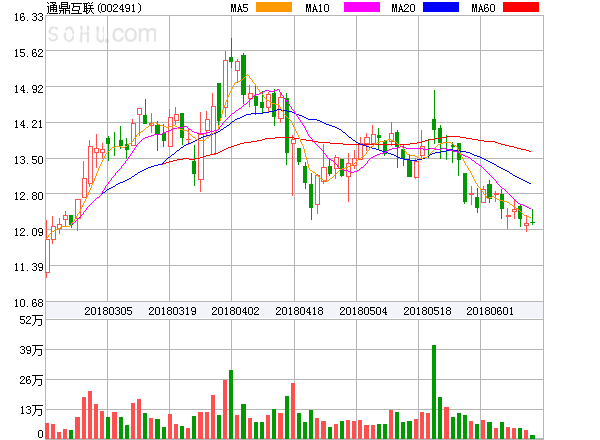This screenshot has width=600, height=440.
Task: Click the 12.80 price axis label
Action: tap(29, 196)
